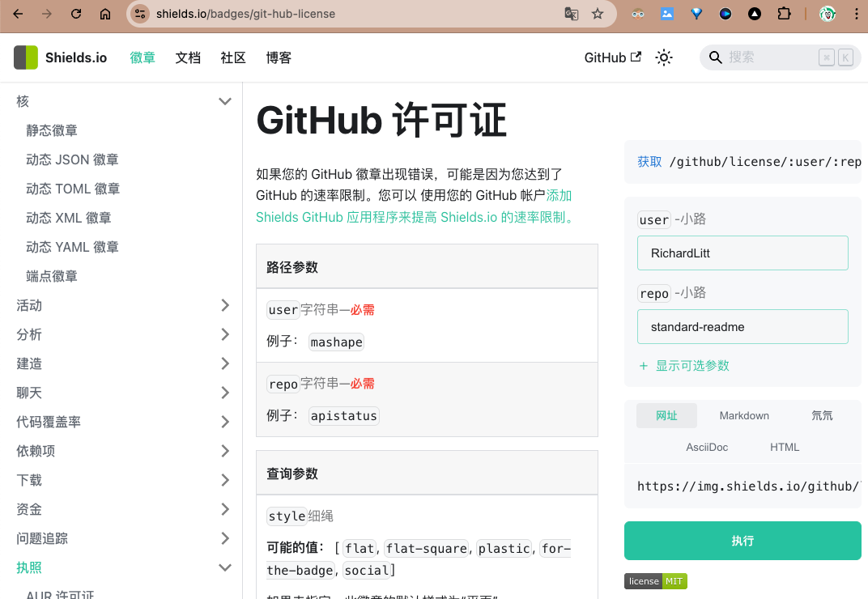Screen dimensions: 868x599
Task: Open the 社区 nav item
Action: [233, 57]
